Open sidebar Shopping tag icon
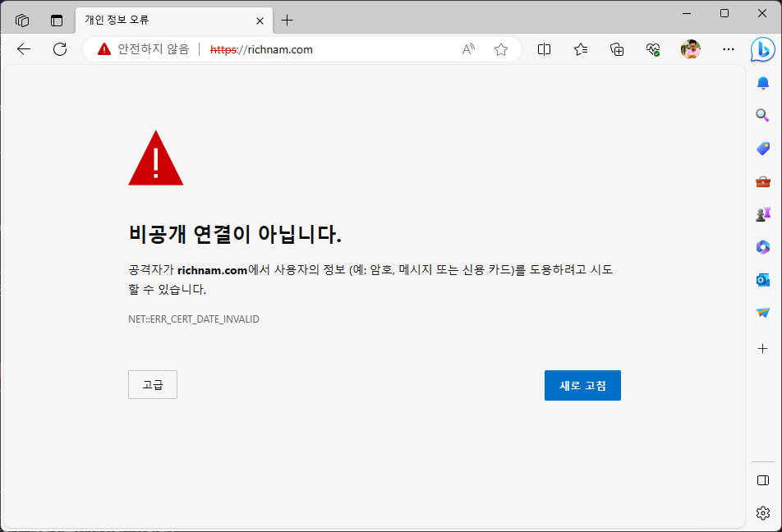782x532 pixels. [762, 149]
